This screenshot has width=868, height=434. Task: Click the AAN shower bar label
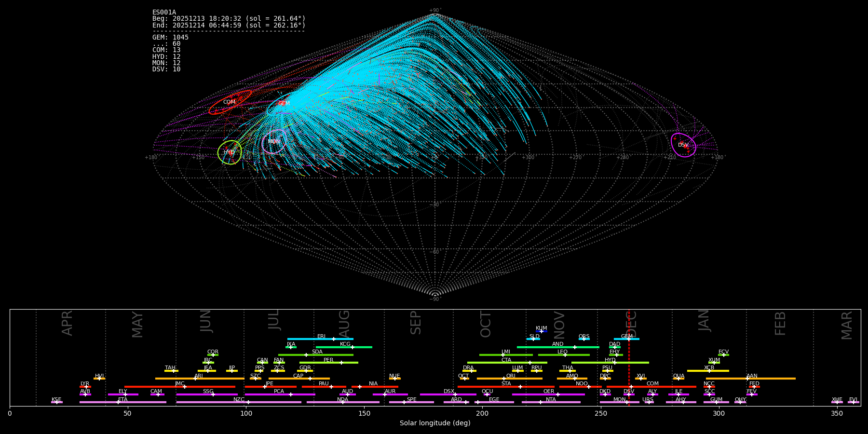tap(752, 376)
